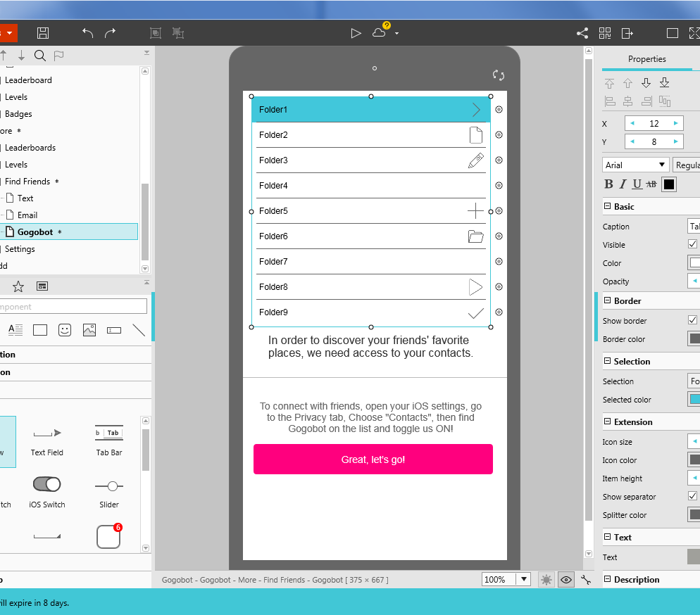Click the Ungroup components icon
Image resolution: width=700 pixels, height=615 pixels.
[x=178, y=33]
